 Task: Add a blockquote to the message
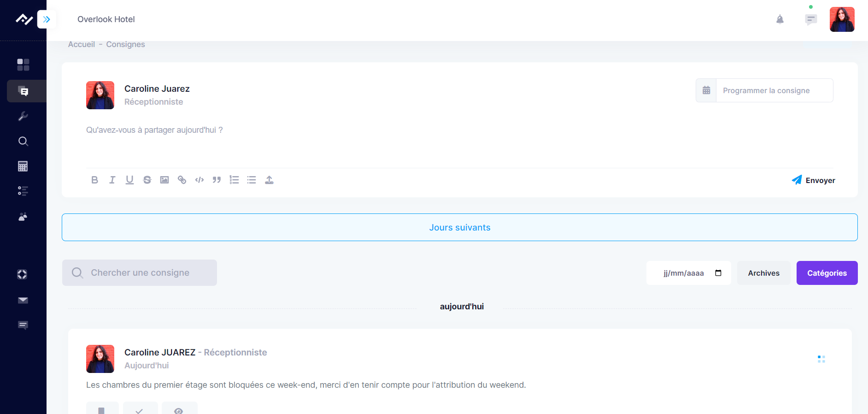coord(217,180)
